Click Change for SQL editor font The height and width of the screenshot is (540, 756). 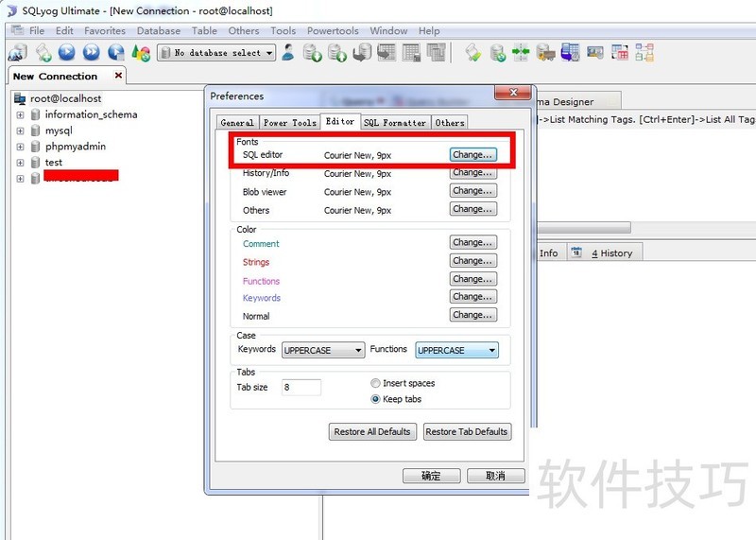coord(473,155)
